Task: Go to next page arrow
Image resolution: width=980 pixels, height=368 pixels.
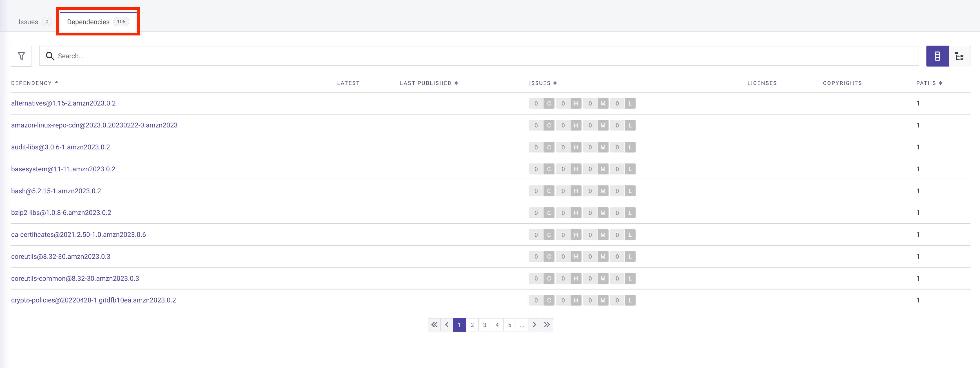Action: [534, 325]
